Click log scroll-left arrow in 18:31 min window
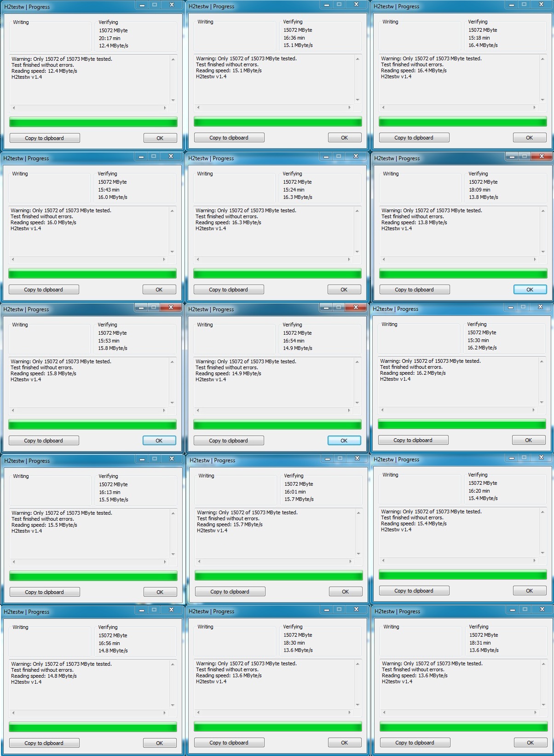Viewport: 554px width, 756px height. (384, 712)
